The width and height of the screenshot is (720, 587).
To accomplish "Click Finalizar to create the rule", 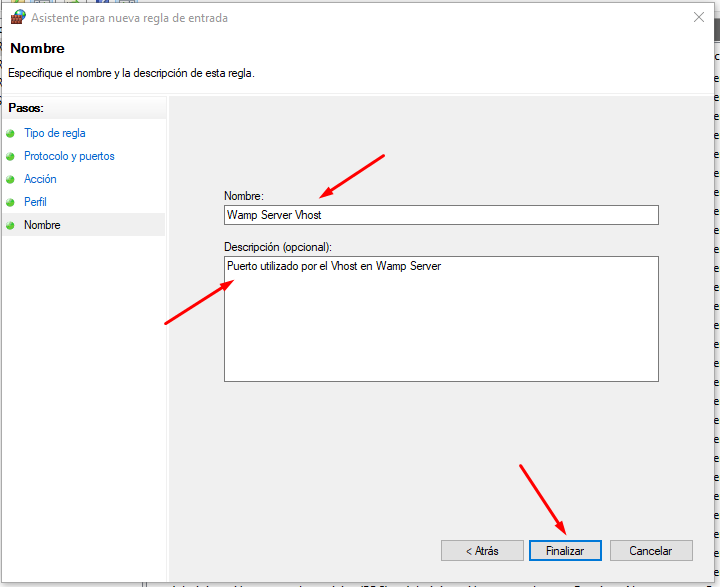I will (565, 551).
